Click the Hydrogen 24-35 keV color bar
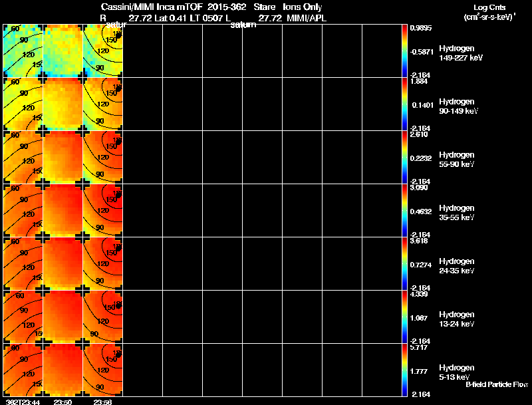This screenshot has width=532, height=405. (x=404, y=264)
